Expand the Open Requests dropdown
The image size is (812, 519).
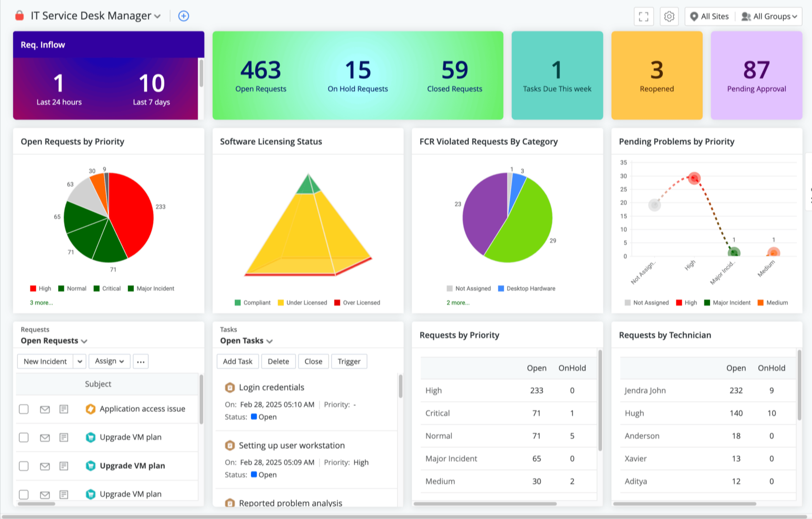[54, 340]
